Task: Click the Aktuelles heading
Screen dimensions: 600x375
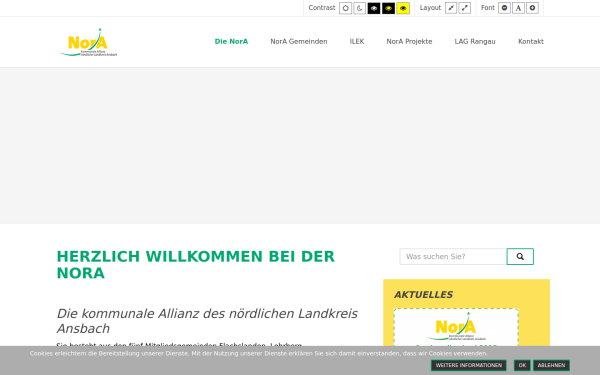Action: 423,295
